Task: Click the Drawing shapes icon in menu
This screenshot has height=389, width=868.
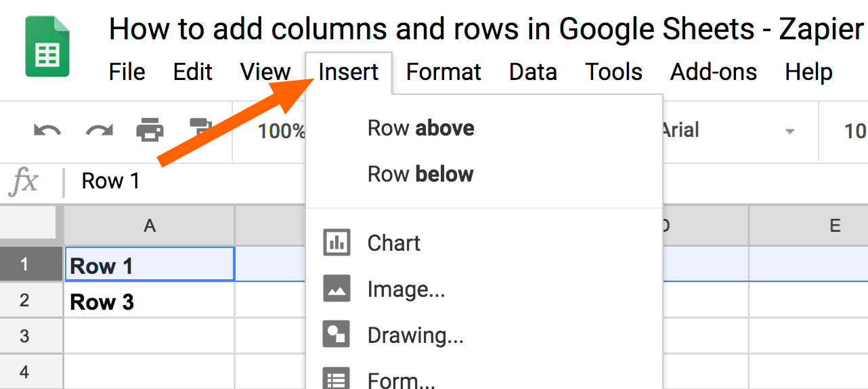Action: tap(337, 335)
